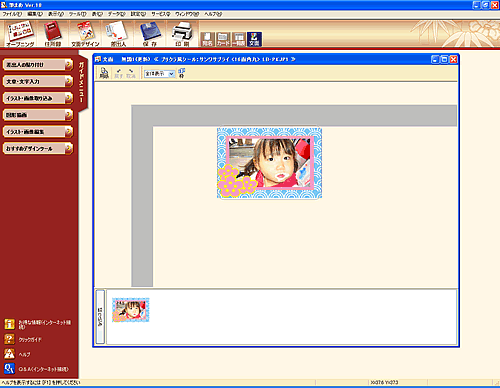Select the photo sticker design on canvas
Viewport: 500px width, 388px height.
[x=269, y=163]
